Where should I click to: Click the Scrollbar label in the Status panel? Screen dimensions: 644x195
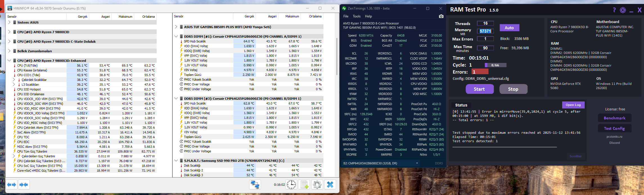click(x=576, y=156)
